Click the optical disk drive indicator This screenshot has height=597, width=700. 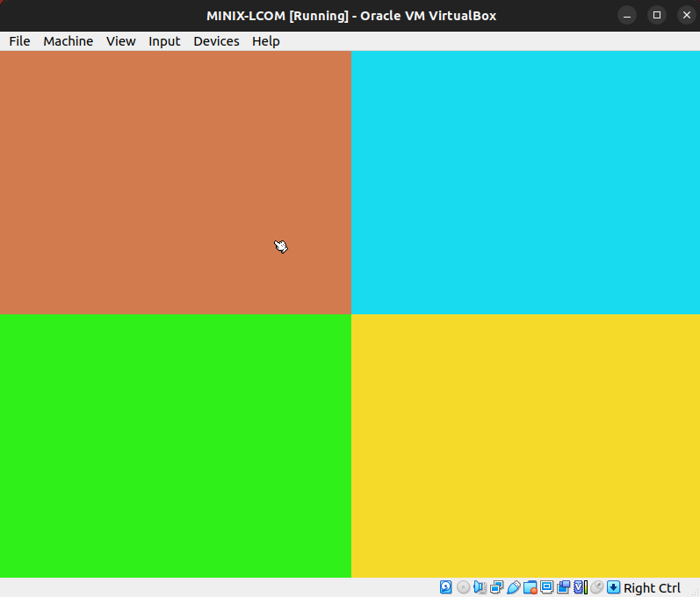click(x=463, y=587)
